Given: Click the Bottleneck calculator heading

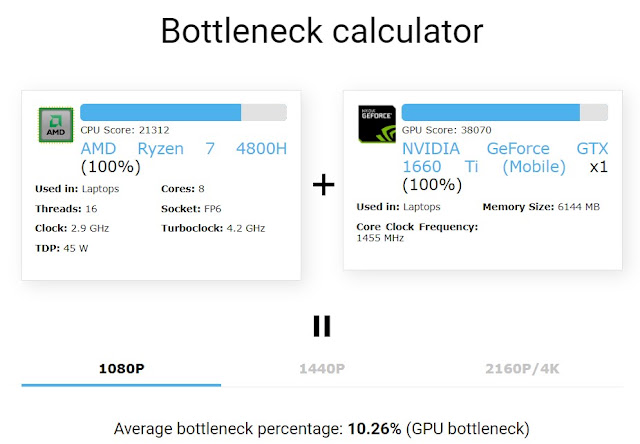Looking at the screenshot, I should coord(322,31).
